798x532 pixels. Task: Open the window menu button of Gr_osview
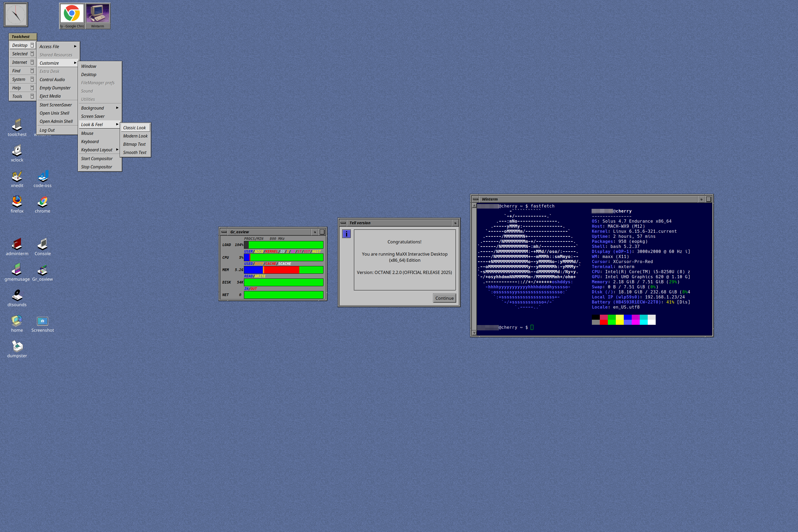(224, 232)
